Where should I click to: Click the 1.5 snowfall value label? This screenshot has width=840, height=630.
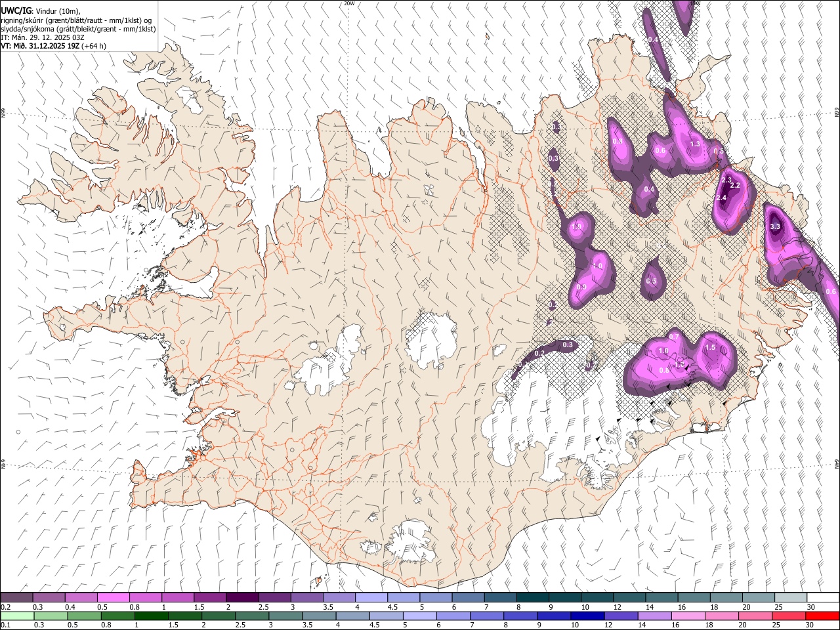point(710,348)
